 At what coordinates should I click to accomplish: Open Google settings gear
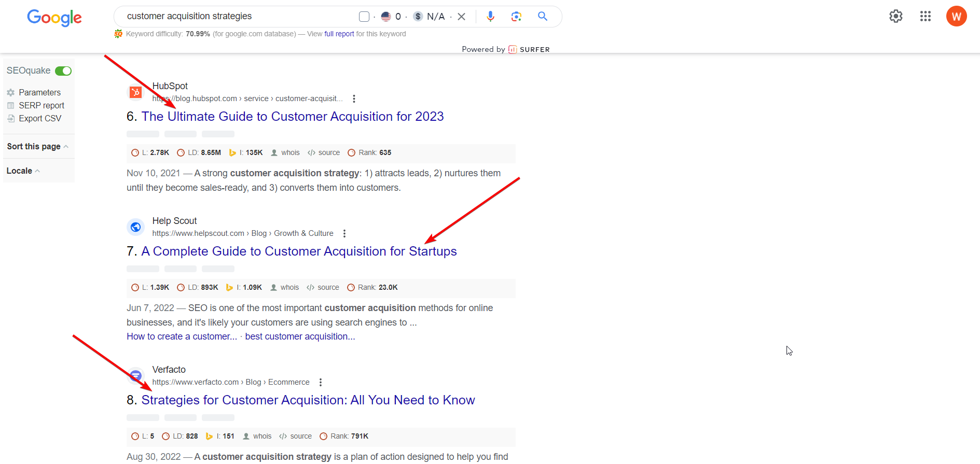coord(896,16)
